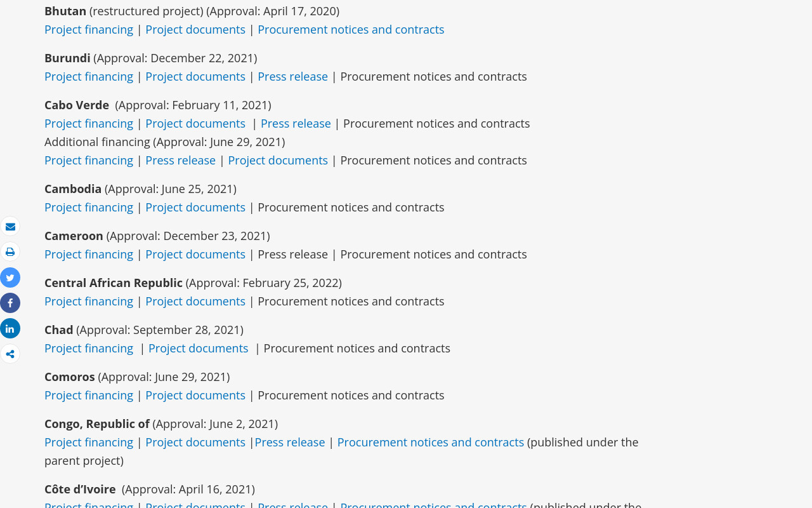Open Bhutan Procurement notices and contracts link
The width and height of the screenshot is (812, 508).
click(x=351, y=30)
